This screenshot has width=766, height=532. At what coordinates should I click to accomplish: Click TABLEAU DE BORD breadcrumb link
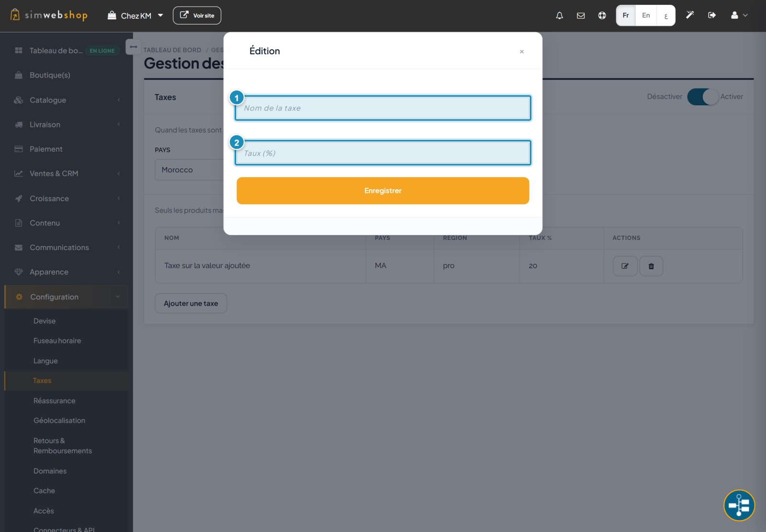[x=172, y=50]
